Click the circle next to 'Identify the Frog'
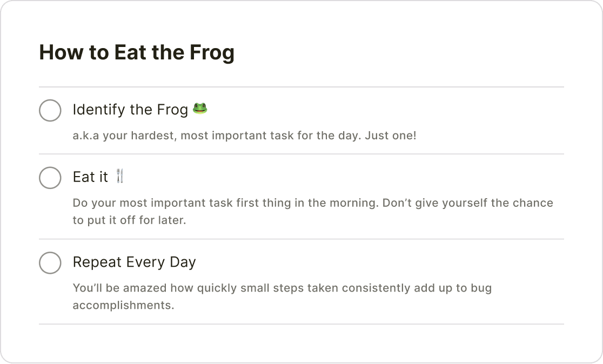Image resolution: width=603 pixels, height=364 pixels. (x=50, y=111)
